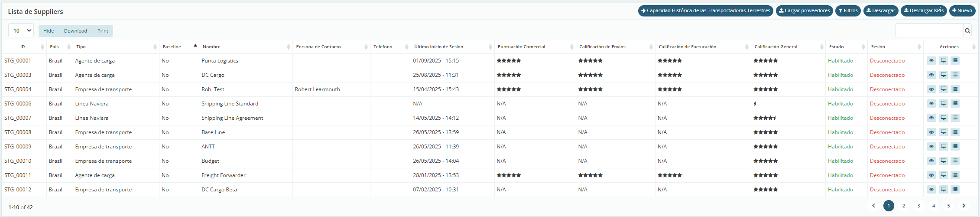The width and height of the screenshot is (980, 217).
Task: Sort by Calificación General column header
Action: click(x=776, y=47)
